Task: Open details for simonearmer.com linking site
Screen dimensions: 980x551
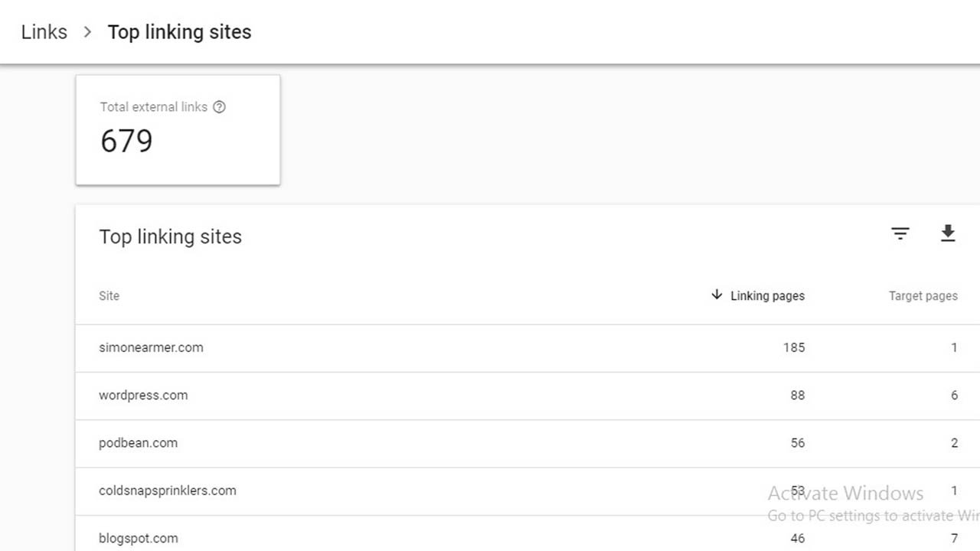Action: click(151, 347)
